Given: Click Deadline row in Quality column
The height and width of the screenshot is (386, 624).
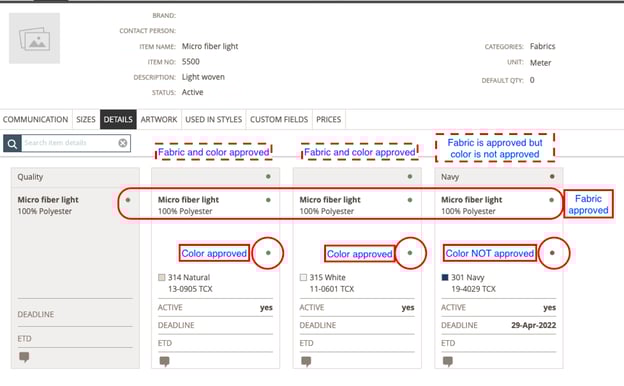Looking at the screenshot, I should (x=75, y=314).
